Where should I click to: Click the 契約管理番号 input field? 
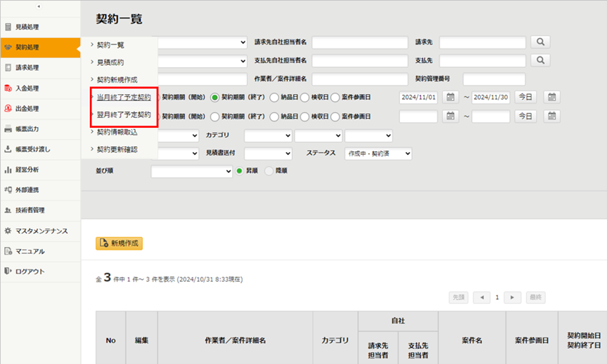point(493,79)
